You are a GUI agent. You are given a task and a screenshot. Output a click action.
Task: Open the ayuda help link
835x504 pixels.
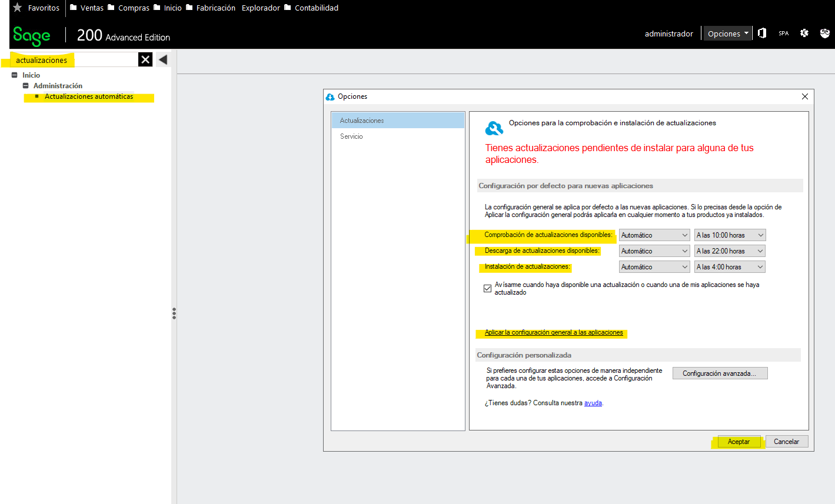click(593, 403)
